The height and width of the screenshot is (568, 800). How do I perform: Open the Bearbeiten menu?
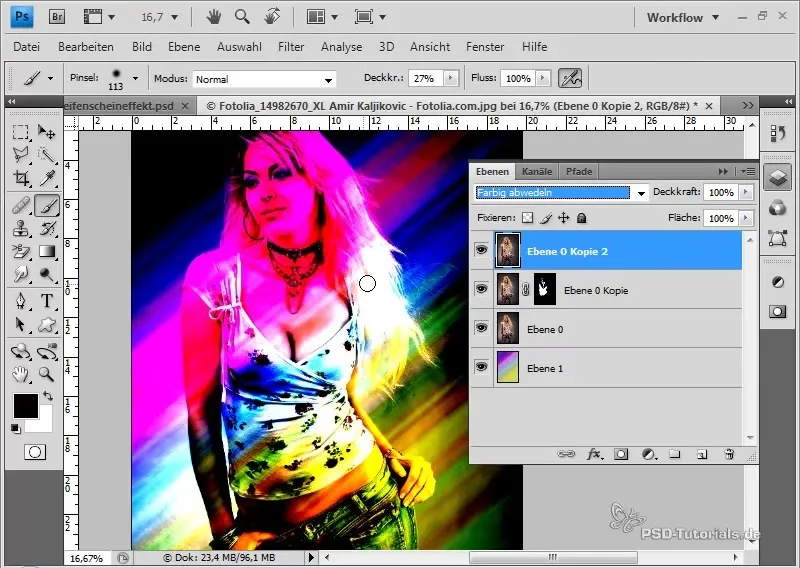pos(86,46)
